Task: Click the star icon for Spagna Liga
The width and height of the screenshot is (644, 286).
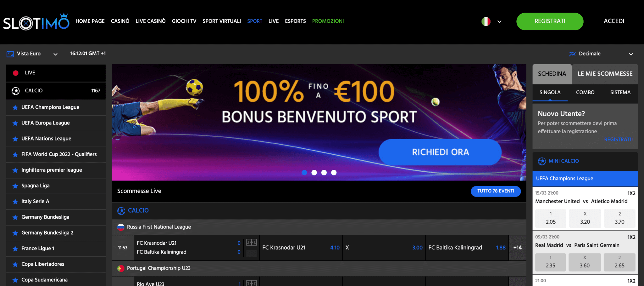Action: point(15,186)
